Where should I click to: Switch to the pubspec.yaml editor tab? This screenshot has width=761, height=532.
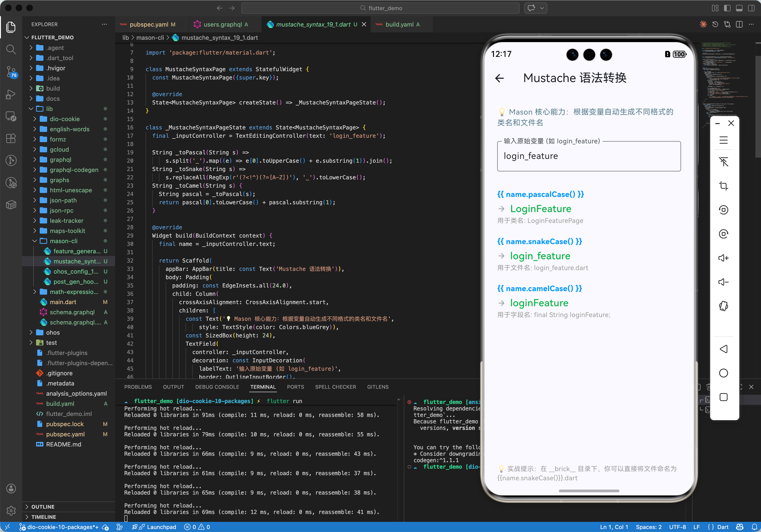click(x=149, y=24)
